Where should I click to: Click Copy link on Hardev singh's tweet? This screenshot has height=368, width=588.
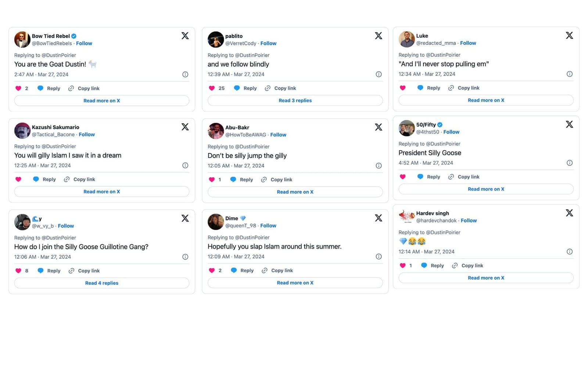coord(472,266)
